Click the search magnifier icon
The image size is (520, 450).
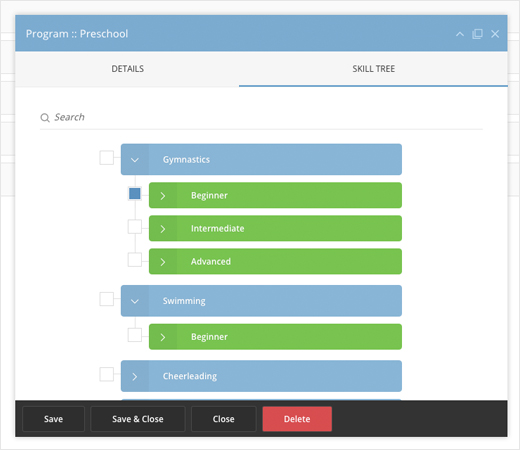pos(45,118)
